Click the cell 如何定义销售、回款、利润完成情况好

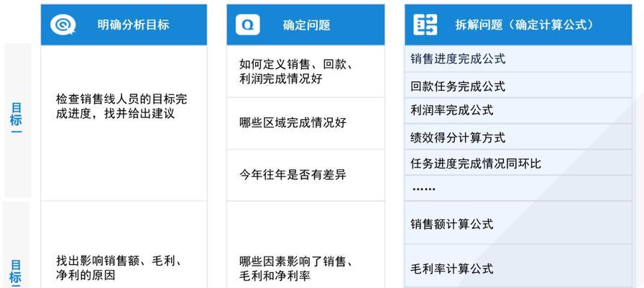pos(305,71)
